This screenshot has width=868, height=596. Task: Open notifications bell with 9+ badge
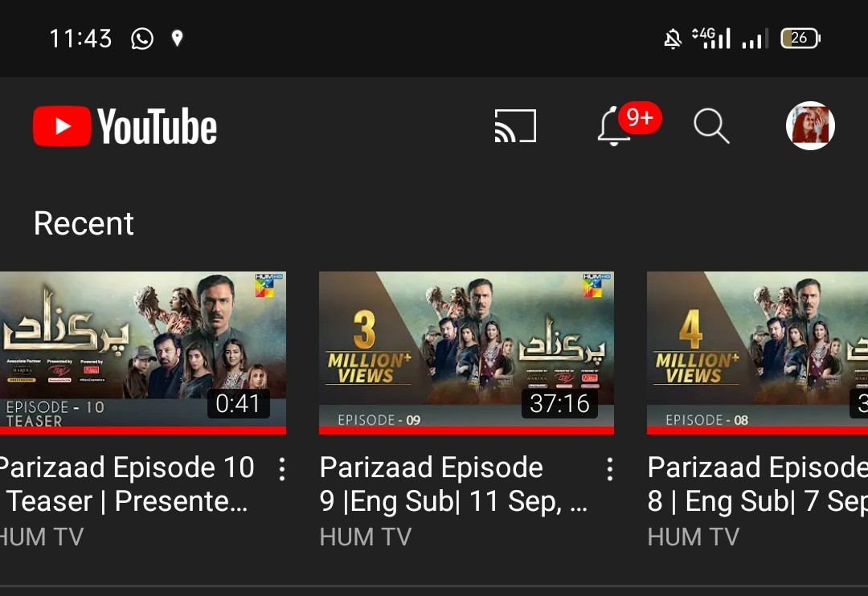[x=628, y=124]
